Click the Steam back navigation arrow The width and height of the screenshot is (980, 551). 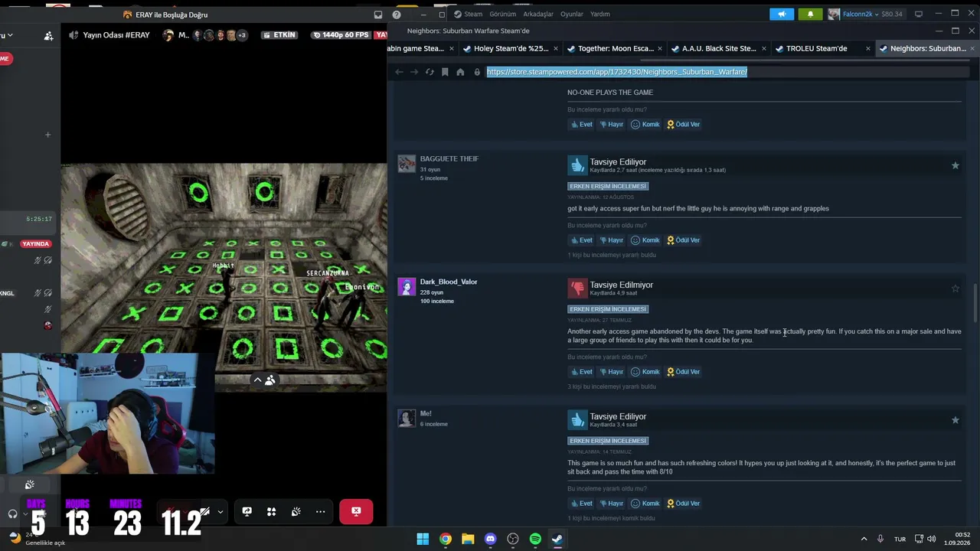399,72
